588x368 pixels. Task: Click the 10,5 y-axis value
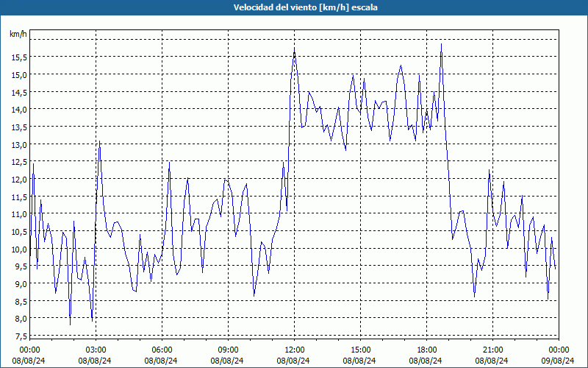click(19, 231)
